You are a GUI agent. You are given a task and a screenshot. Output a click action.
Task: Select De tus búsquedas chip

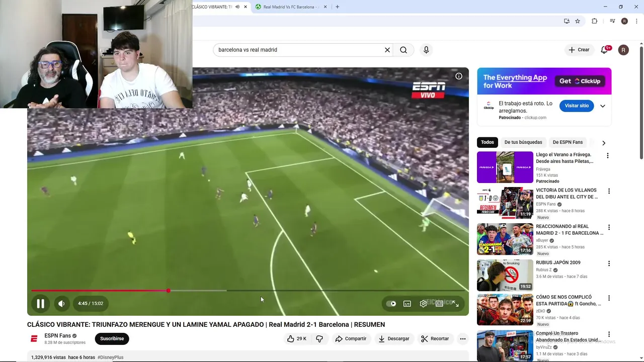pos(523,142)
